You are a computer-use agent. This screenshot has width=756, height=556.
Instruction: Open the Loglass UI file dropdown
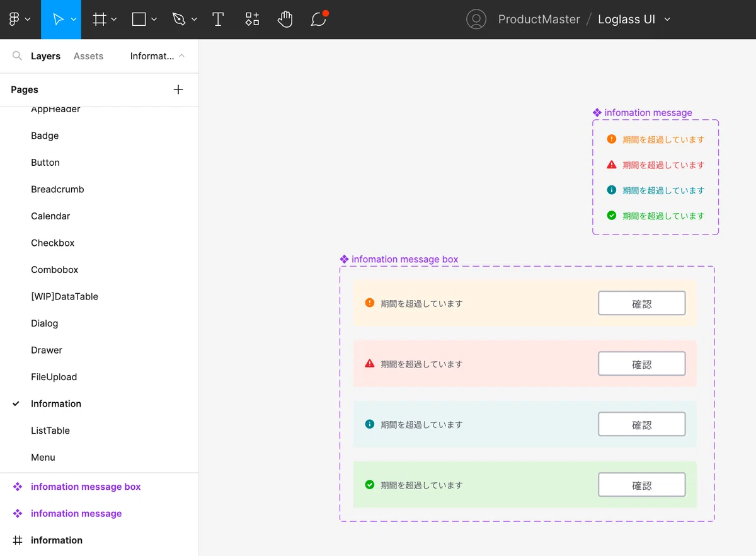click(x=667, y=20)
